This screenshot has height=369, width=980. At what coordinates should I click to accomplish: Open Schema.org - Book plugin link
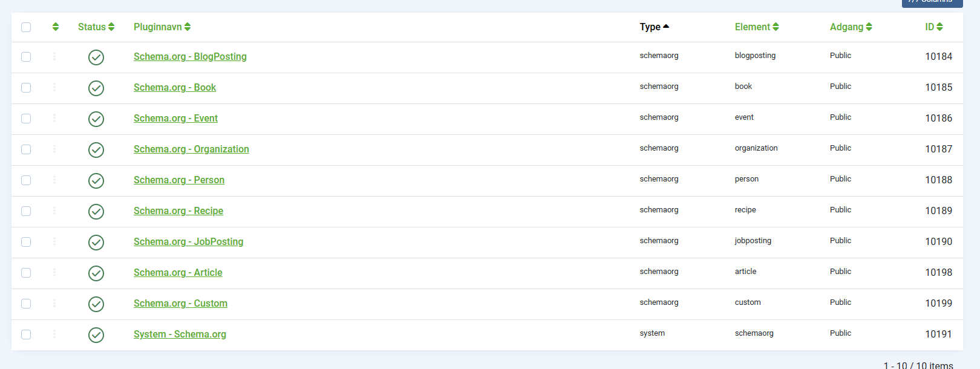click(175, 87)
